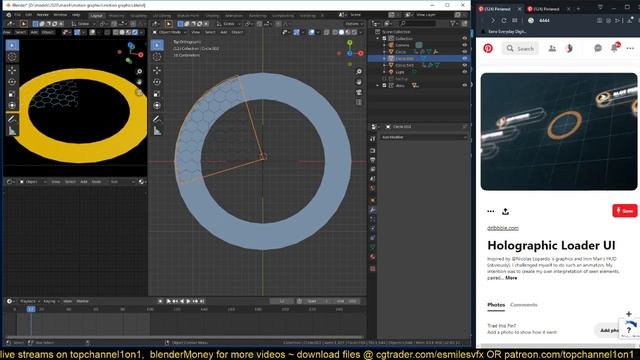The height and width of the screenshot is (360, 640).
Task: Toggle visibility eye for last collection row
Action: pyautogui.click(x=464, y=85)
